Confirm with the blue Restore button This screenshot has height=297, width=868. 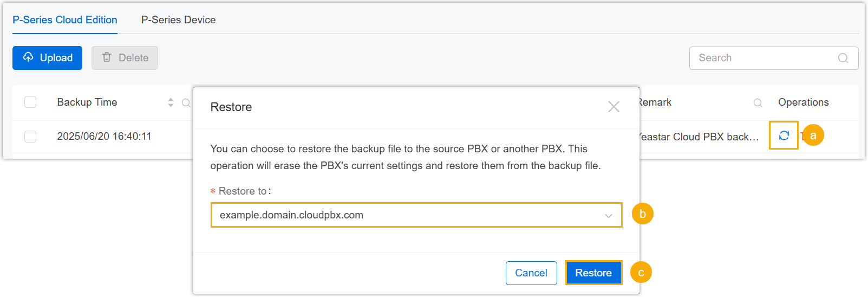tap(593, 273)
